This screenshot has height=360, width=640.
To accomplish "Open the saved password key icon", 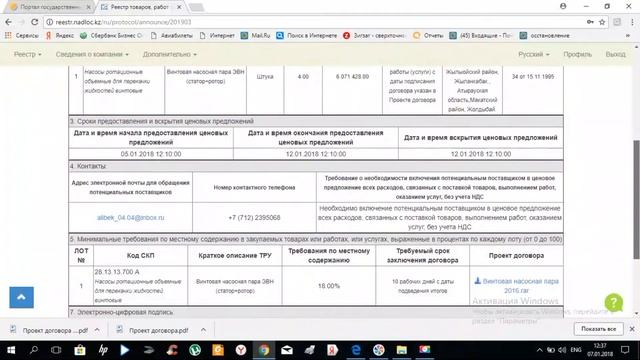I will (x=590, y=22).
